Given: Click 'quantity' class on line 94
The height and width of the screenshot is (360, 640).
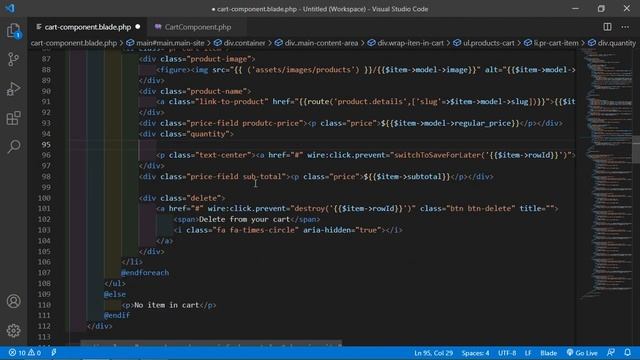Looking at the screenshot, I should coord(208,134).
